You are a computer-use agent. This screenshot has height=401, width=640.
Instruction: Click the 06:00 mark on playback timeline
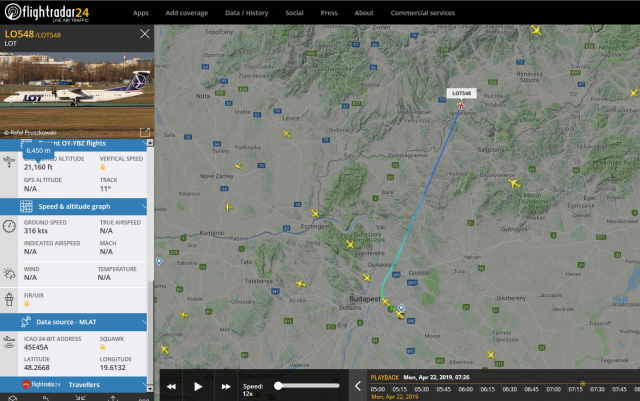coord(465,390)
